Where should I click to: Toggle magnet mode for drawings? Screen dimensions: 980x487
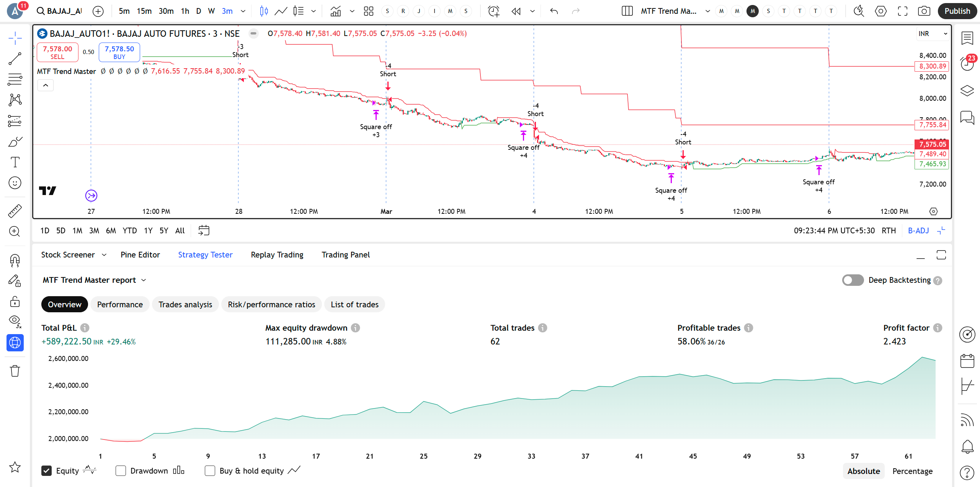click(15, 261)
